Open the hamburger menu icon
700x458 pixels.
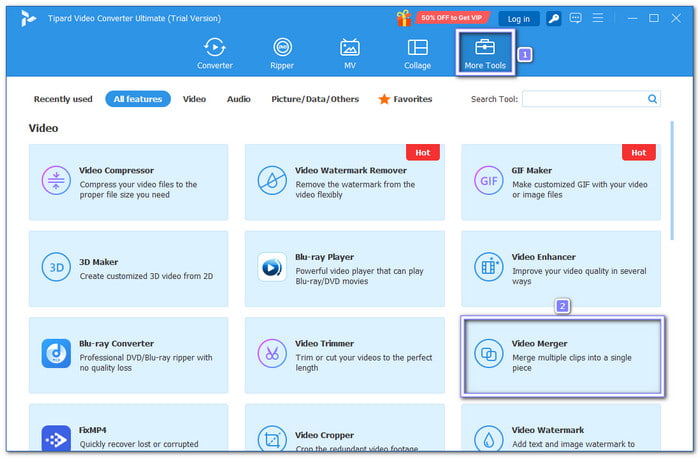pos(598,18)
